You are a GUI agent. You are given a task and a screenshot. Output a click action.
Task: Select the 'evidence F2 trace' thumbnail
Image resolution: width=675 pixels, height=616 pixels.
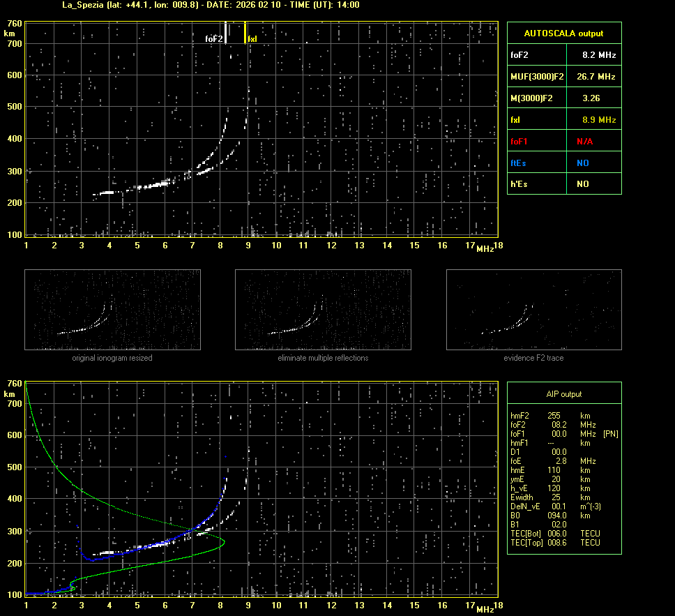[533, 310]
